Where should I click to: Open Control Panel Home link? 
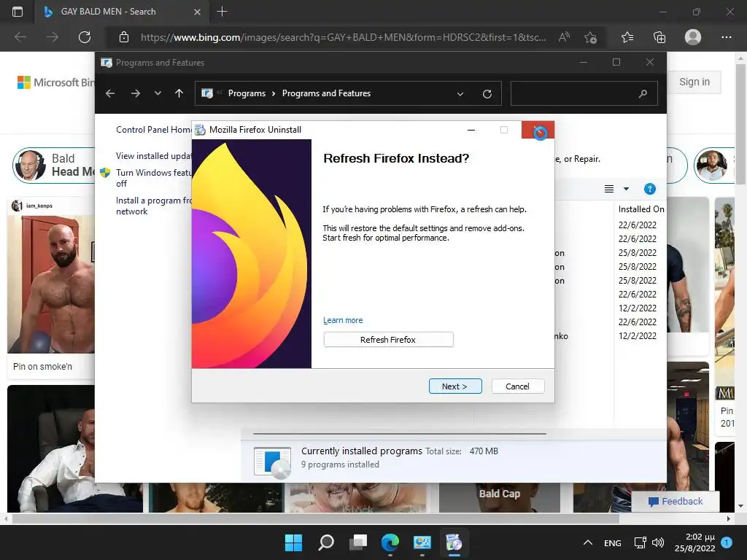point(154,130)
